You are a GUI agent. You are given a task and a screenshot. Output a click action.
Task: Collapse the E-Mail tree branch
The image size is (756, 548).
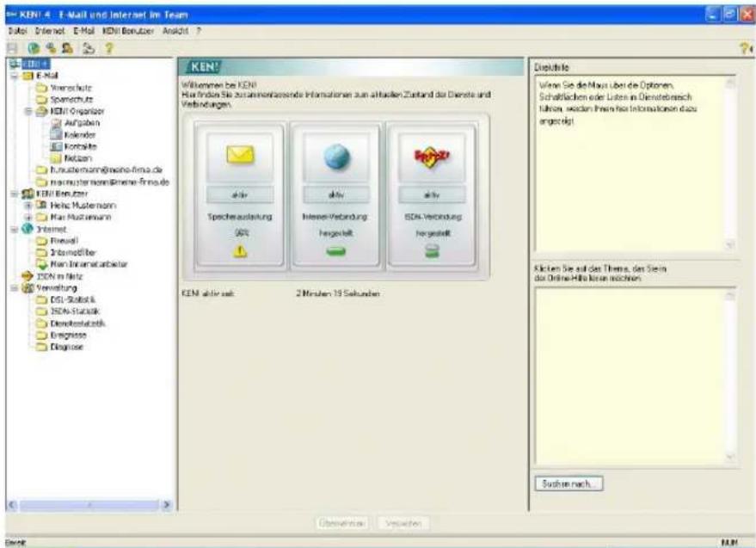[x=15, y=76]
